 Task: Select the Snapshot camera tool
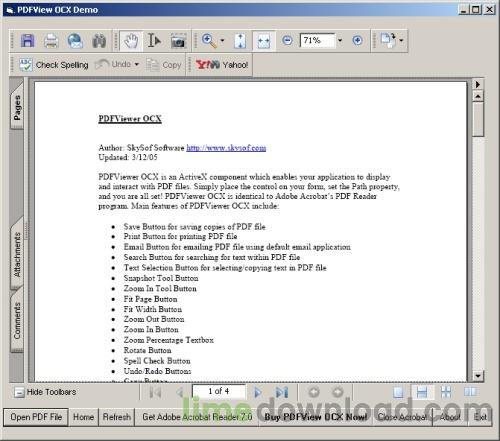(178, 41)
